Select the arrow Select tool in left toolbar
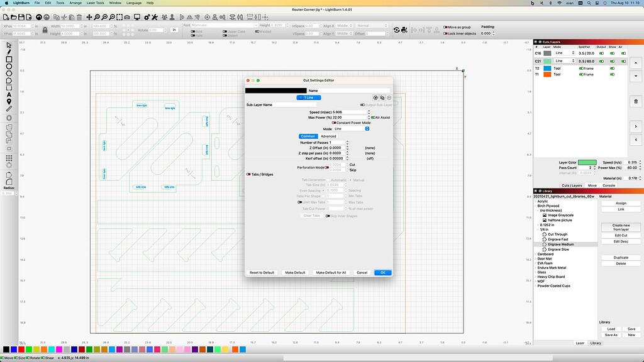This screenshot has height=362, width=644. pyautogui.click(x=9, y=45)
